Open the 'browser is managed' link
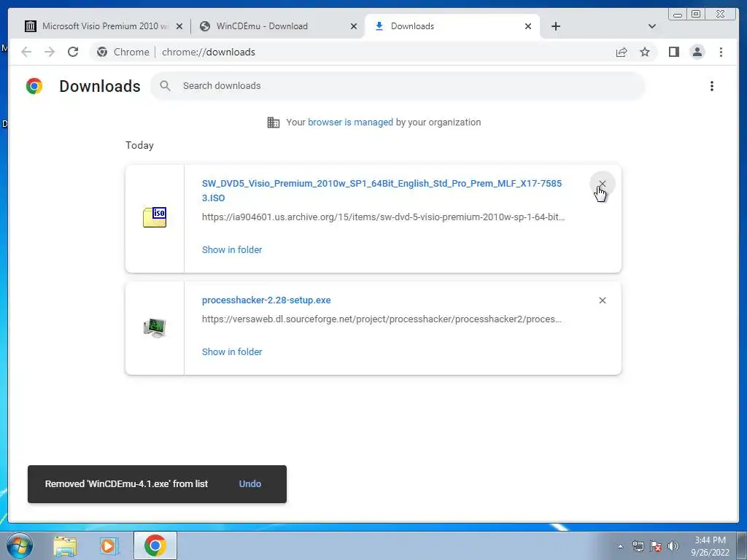The image size is (747, 560). coord(350,122)
